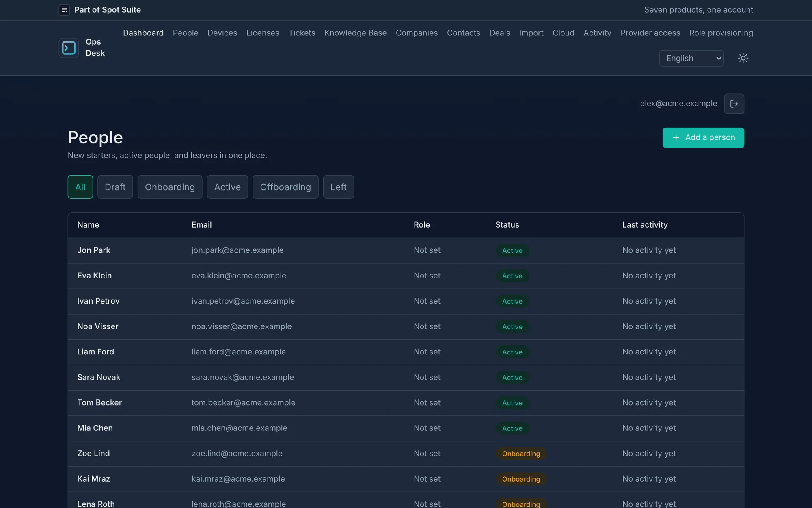Screen dimensions: 812x508
Task: Filter people by Draft
Action: tap(115, 187)
